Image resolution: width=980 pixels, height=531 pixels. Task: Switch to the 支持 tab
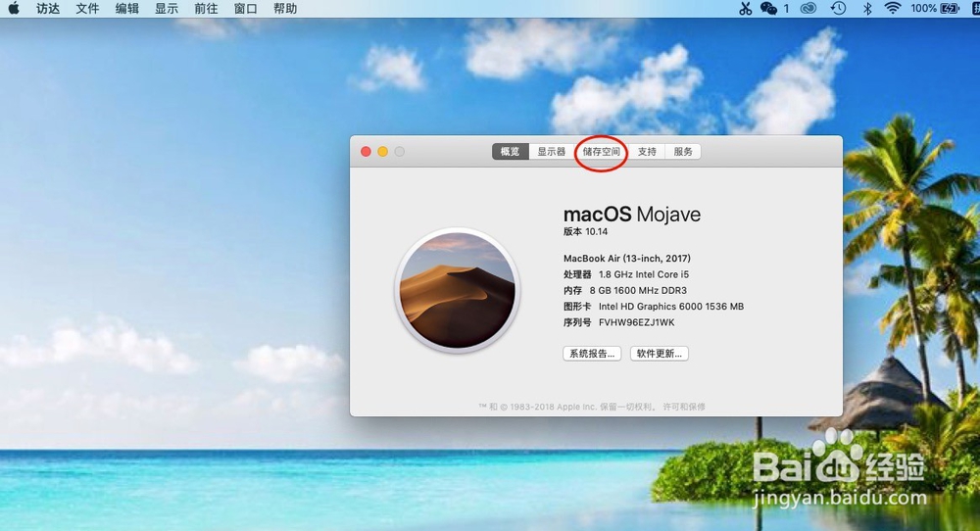pos(647,152)
